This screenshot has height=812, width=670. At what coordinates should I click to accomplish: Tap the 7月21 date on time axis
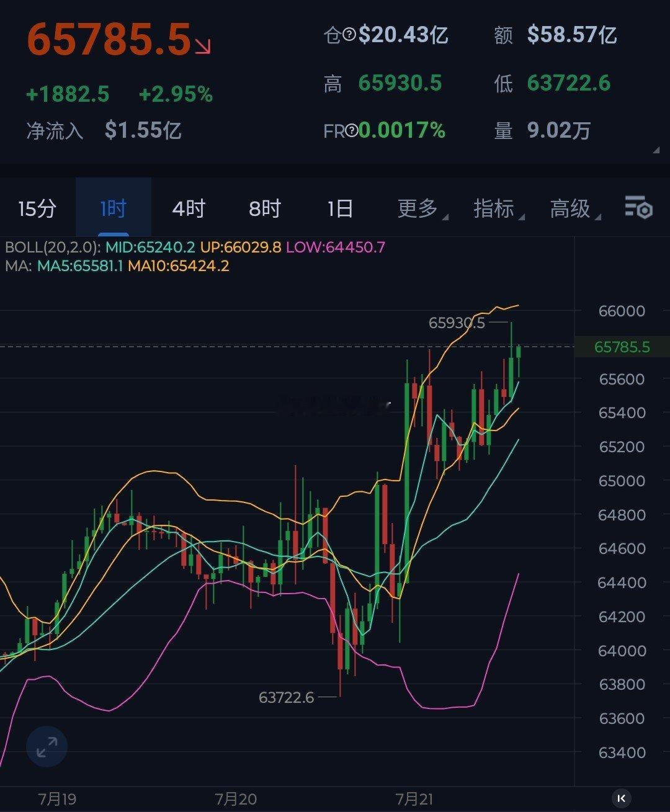[x=414, y=798]
